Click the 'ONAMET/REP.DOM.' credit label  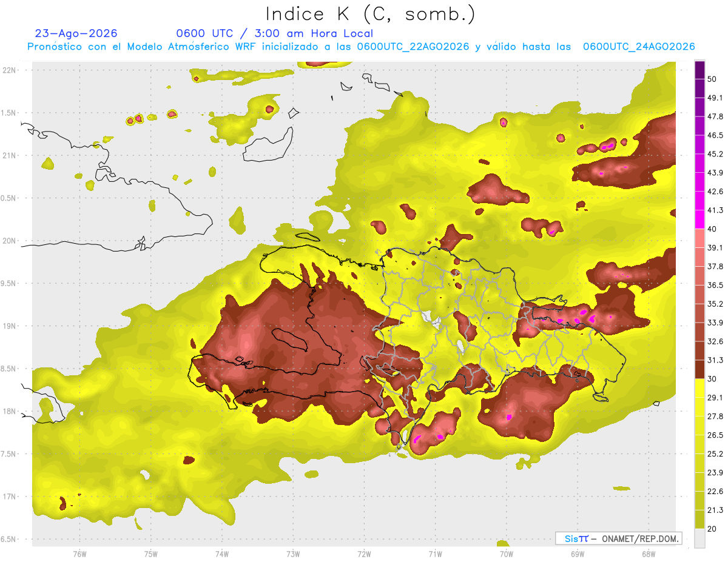[639, 538]
